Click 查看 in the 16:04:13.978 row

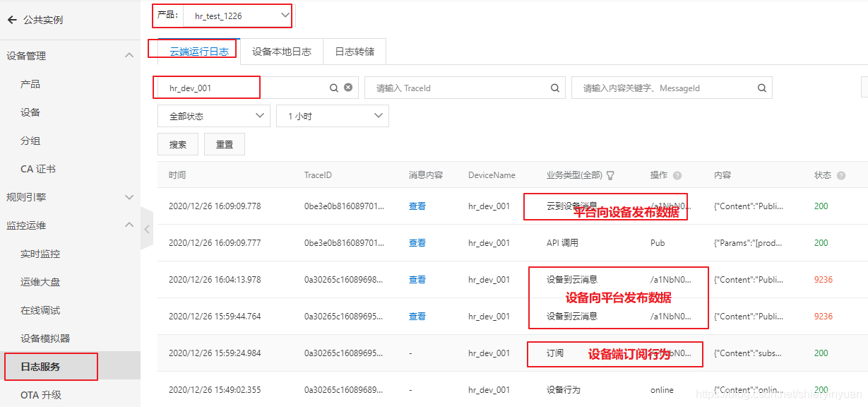pos(417,280)
